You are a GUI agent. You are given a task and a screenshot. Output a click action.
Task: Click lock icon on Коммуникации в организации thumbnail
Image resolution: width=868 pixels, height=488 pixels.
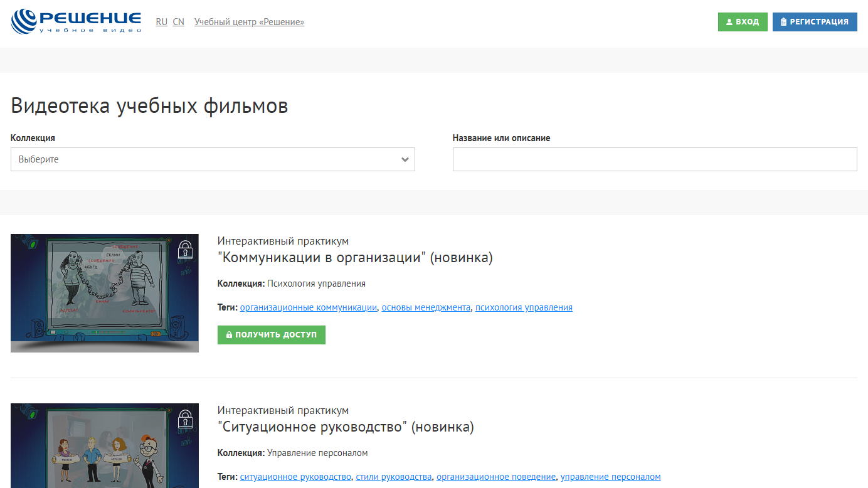pyautogui.click(x=184, y=250)
